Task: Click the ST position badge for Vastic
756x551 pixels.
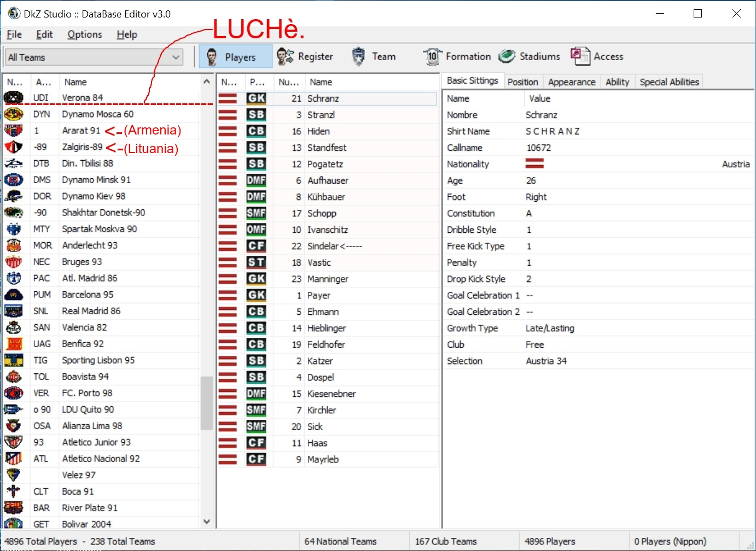Action: (256, 262)
